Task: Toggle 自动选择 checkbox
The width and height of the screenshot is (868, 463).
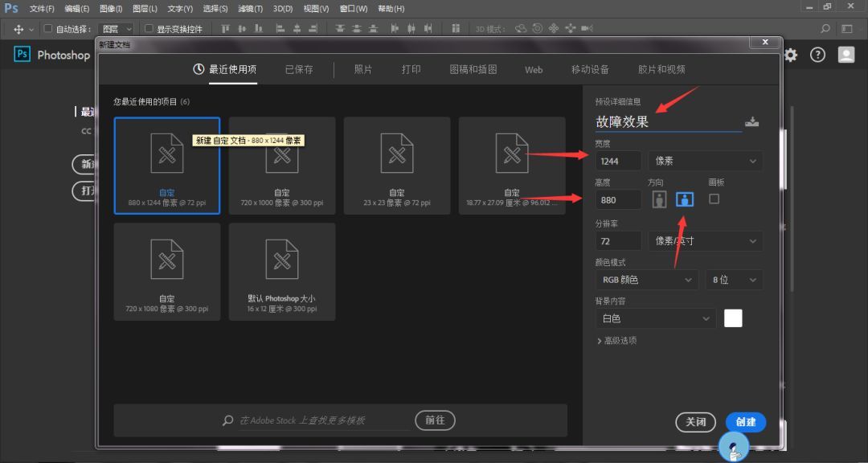Action: 47,28
